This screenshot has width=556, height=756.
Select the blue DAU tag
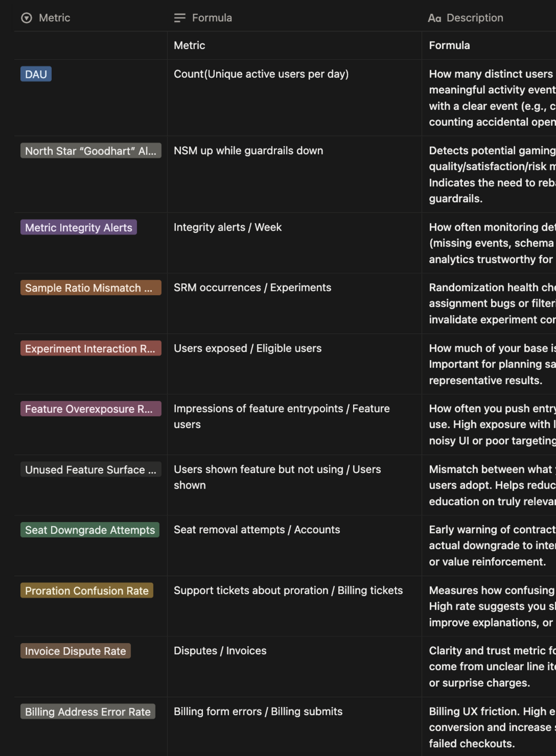click(36, 74)
